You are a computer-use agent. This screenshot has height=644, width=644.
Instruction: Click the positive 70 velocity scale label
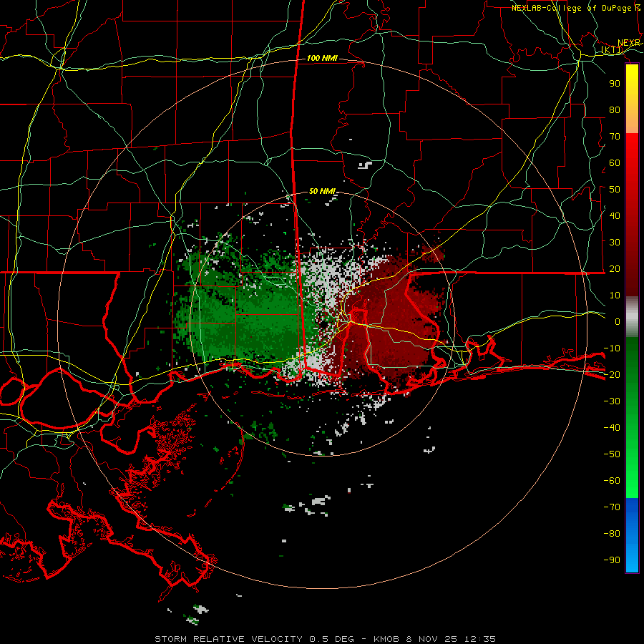coord(615,137)
